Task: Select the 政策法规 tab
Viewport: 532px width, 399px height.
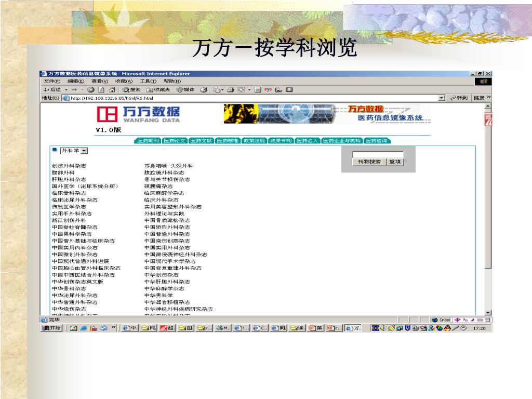Action: (x=254, y=141)
